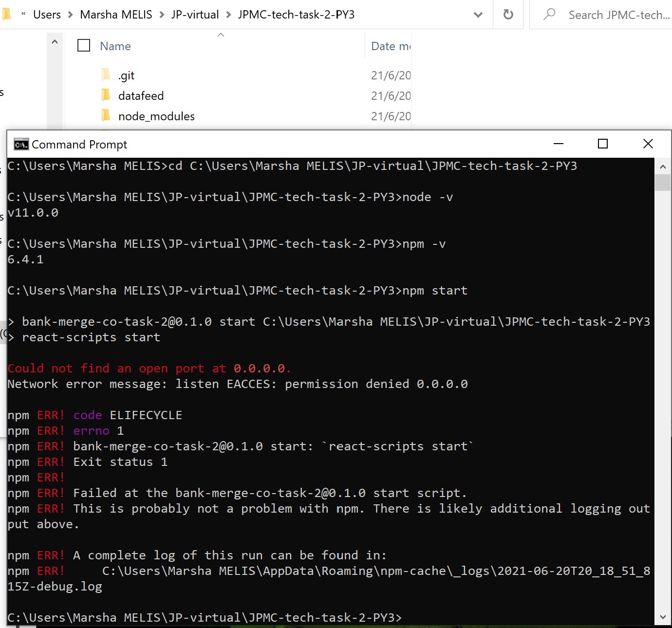Click inside the Search JPMC-tech field
This screenshot has height=628, width=672.
pyautogui.click(x=618, y=15)
